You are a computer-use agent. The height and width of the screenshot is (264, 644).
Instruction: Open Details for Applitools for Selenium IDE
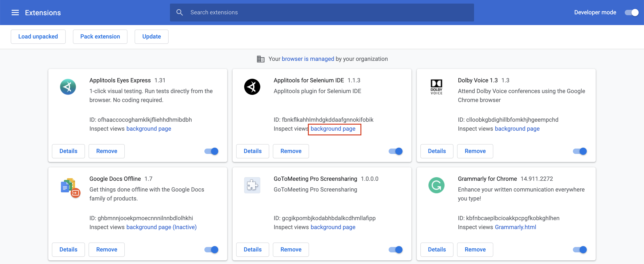coord(252,151)
